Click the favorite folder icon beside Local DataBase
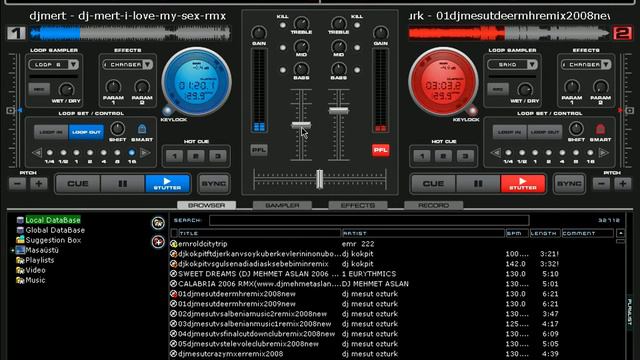Image resolution: width=640 pixels, height=360 pixels. point(158,223)
